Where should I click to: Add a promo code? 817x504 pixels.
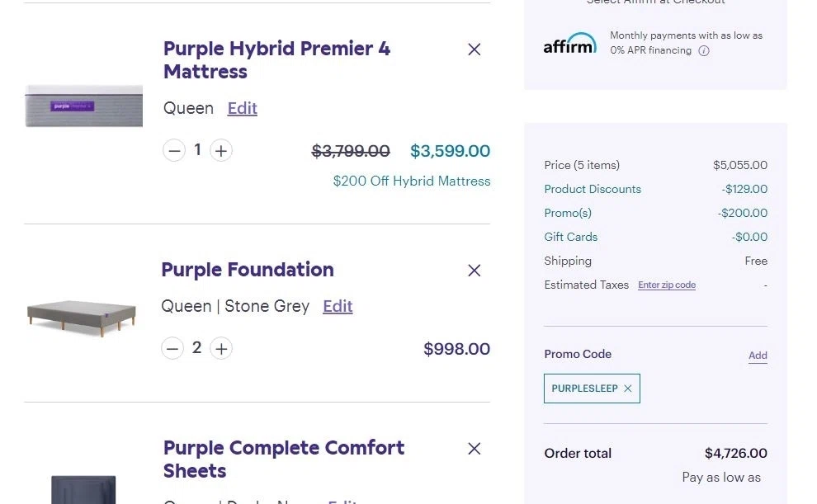pyautogui.click(x=758, y=356)
